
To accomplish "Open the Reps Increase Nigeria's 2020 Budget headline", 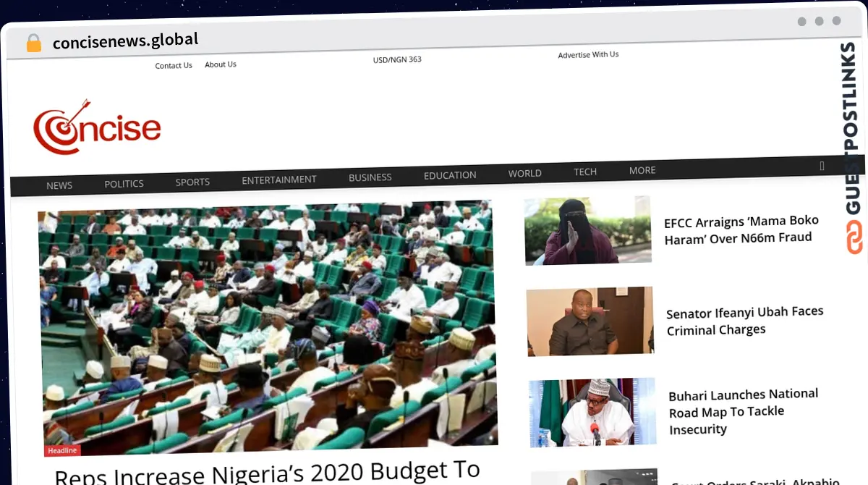I will pyautogui.click(x=268, y=471).
